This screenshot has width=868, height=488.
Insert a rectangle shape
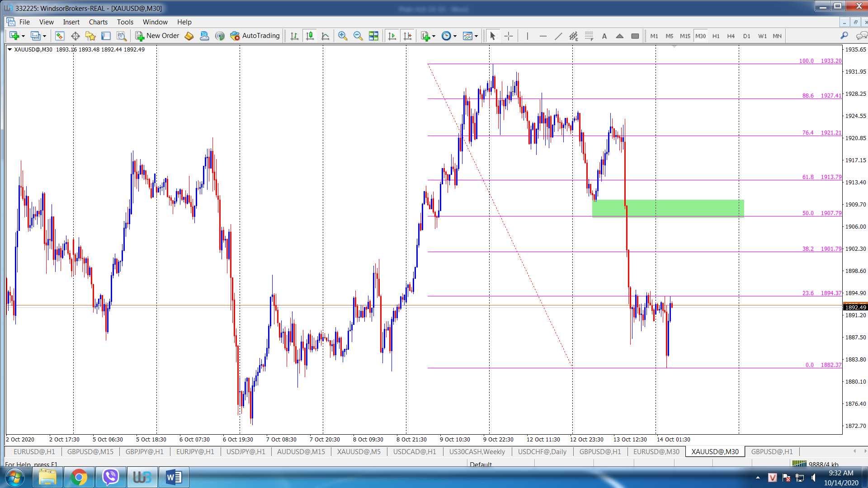[635, 36]
